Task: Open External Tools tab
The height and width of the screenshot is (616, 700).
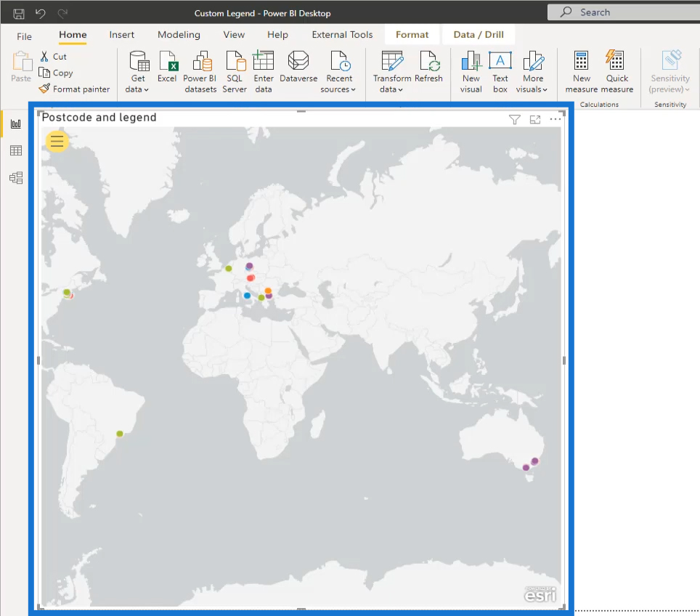Action: (342, 35)
